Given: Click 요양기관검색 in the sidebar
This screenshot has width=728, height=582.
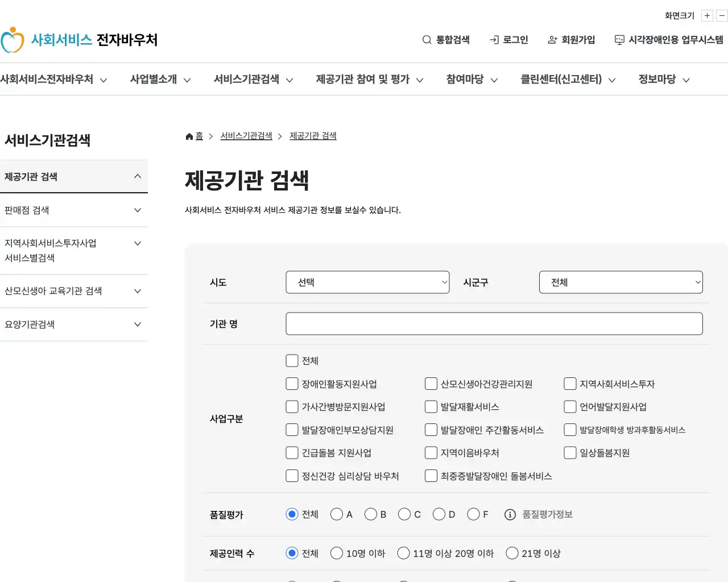Looking at the screenshot, I should point(29,325).
